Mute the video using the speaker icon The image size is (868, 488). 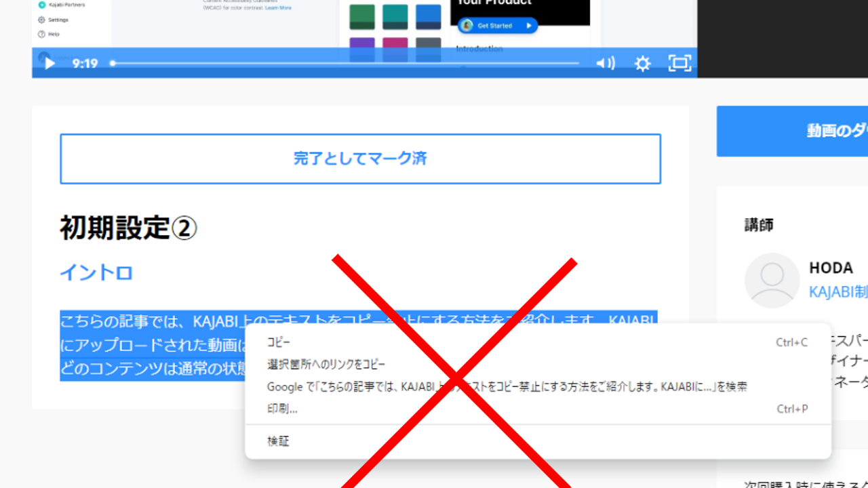[x=606, y=64]
